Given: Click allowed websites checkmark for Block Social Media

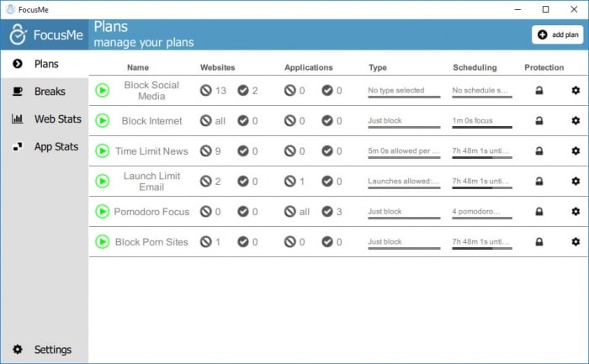Looking at the screenshot, I should (x=243, y=91).
